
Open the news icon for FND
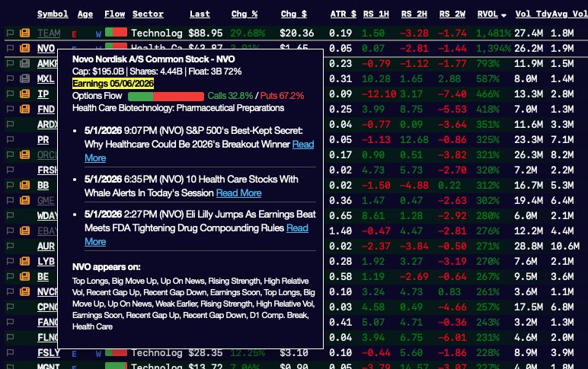[24, 109]
